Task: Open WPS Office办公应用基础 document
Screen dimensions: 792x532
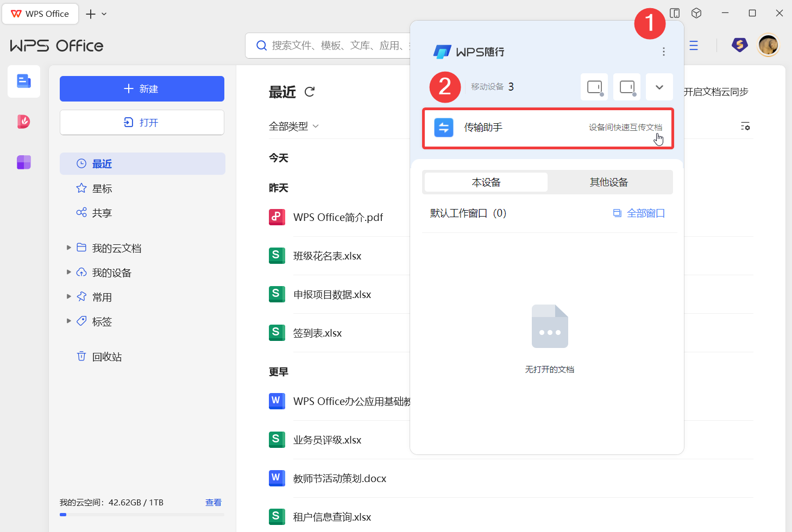Action: pos(351,401)
